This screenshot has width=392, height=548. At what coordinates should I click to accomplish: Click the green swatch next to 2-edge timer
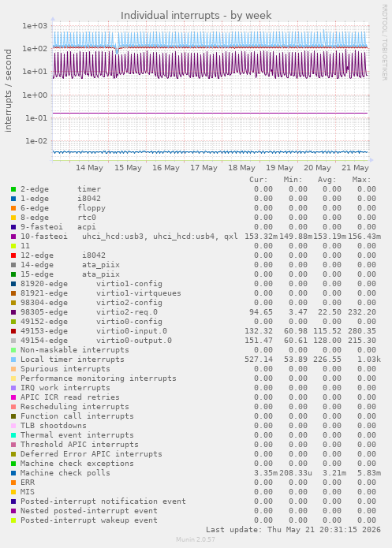click(13, 189)
